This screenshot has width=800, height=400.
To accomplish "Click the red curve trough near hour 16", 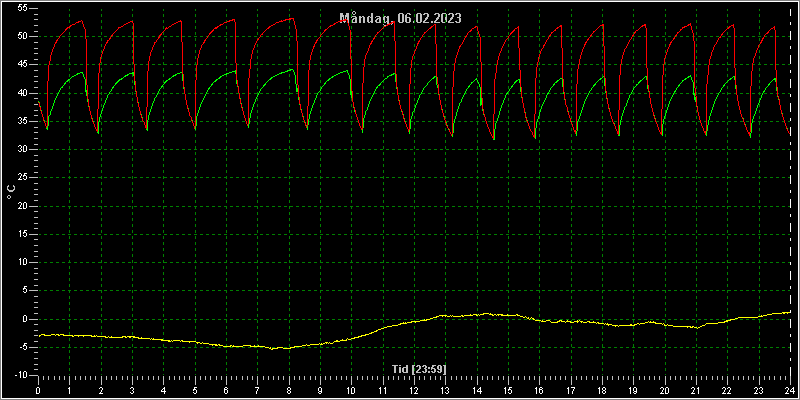I will pos(534,138).
